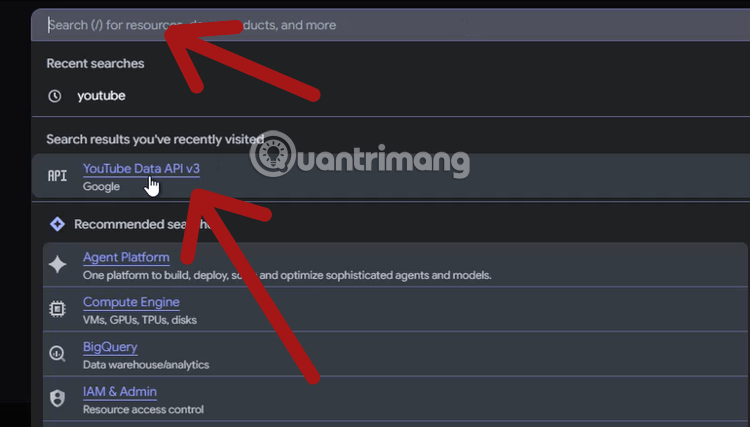This screenshot has height=427, width=750.
Task: Click the API icon beside YouTube Data API
Action: (x=57, y=176)
